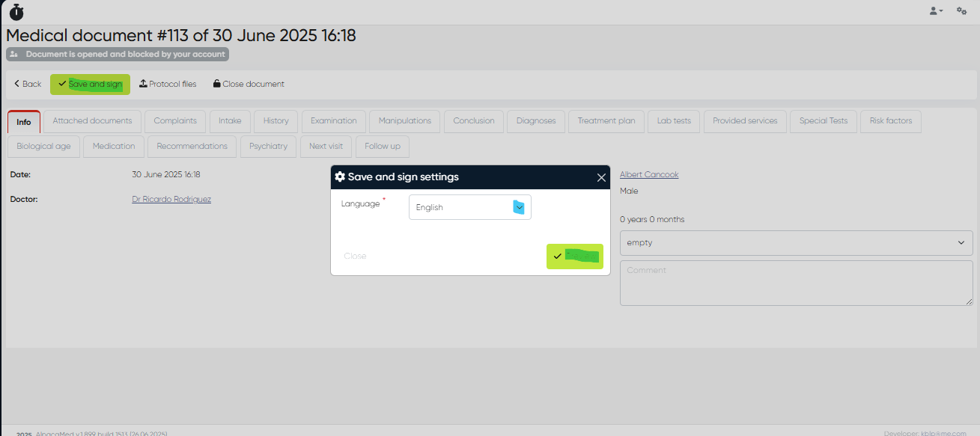Close the Save and sign settings dialog
This screenshot has height=436, width=980.
pos(601,177)
